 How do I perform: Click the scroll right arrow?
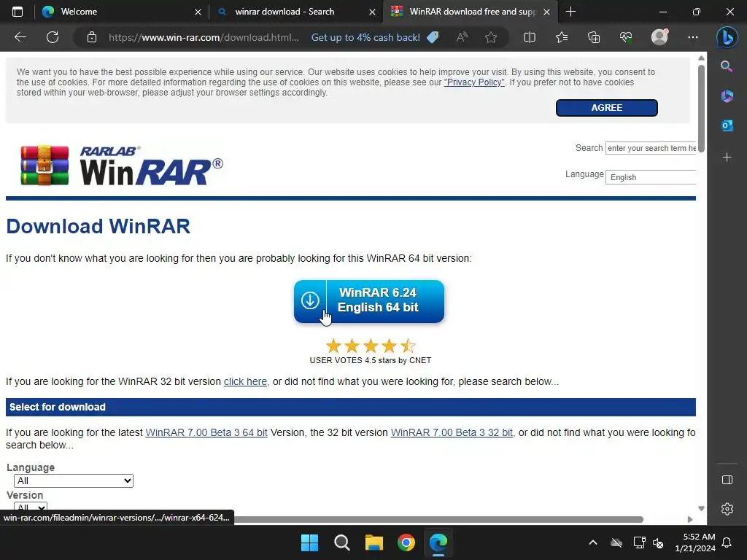[690, 519]
